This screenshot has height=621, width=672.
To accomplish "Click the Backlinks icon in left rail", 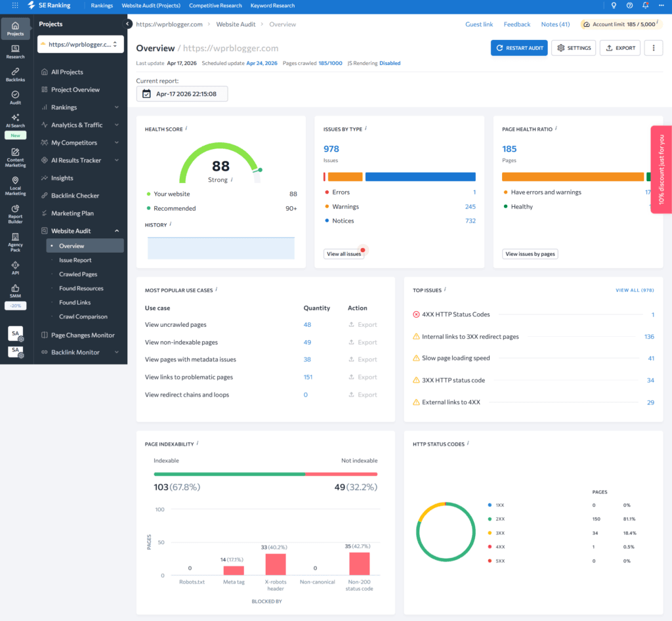I will tap(15, 74).
